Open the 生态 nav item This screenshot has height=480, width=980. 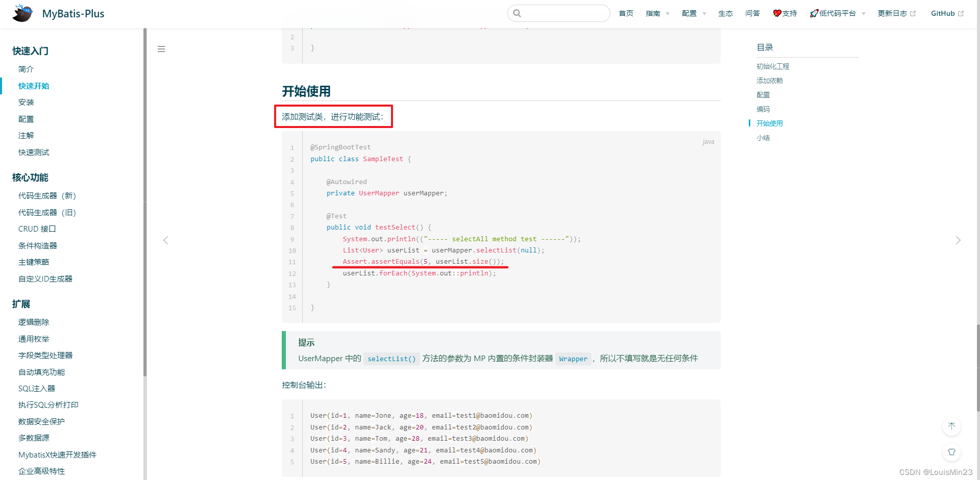tap(725, 13)
